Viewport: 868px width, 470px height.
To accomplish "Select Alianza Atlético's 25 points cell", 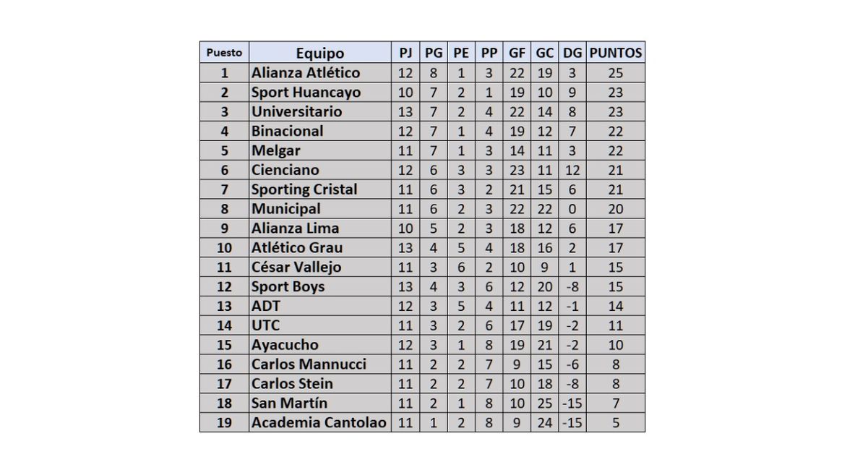I will point(615,72).
